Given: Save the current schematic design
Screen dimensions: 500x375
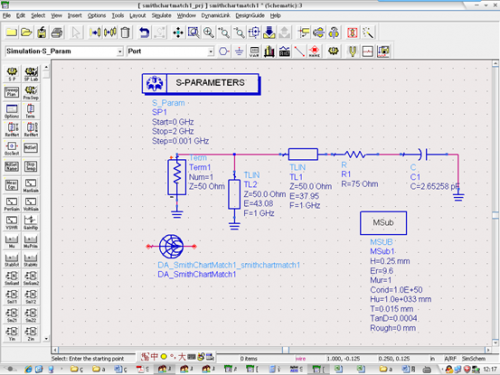Looking at the screenshot, I should tap(42, 32).
